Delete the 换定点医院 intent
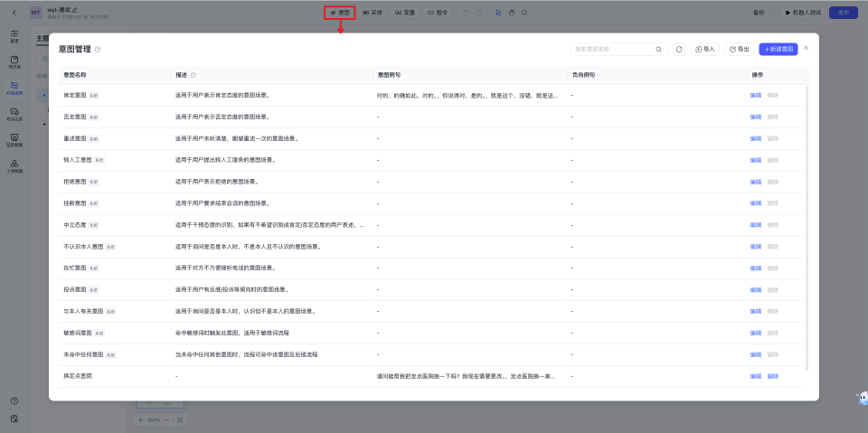 (772, 376)
